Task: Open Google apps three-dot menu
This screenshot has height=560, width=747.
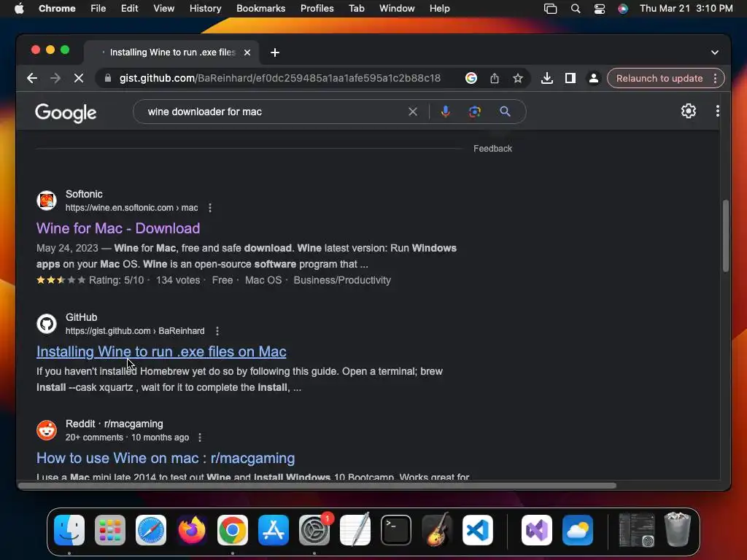Action: 718,111
